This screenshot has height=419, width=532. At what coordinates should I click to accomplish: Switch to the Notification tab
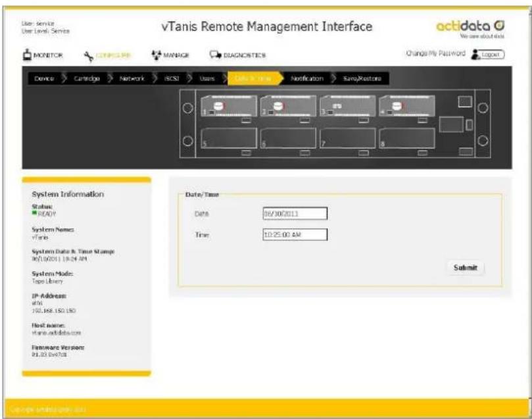pos(307,79)
